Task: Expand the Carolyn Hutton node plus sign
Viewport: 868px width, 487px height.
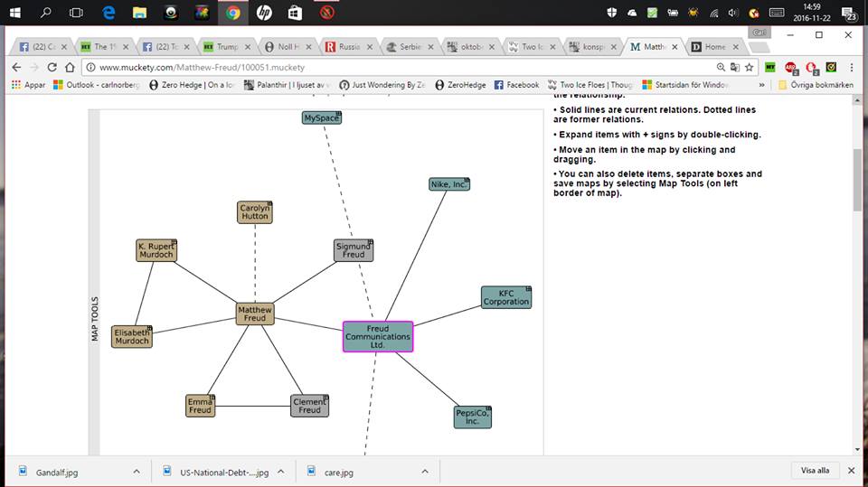Action: pos(269,204)
